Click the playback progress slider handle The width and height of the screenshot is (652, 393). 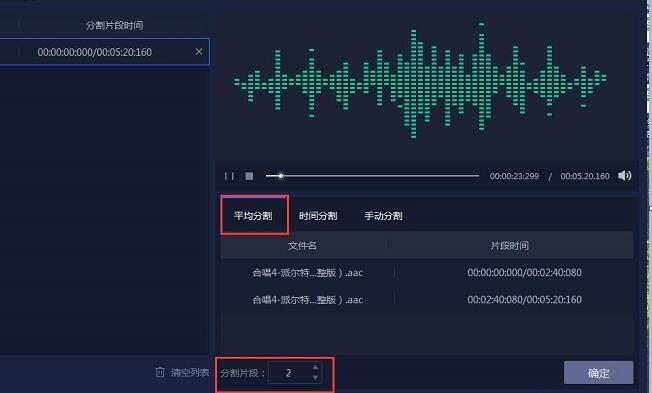click(281, 176)
